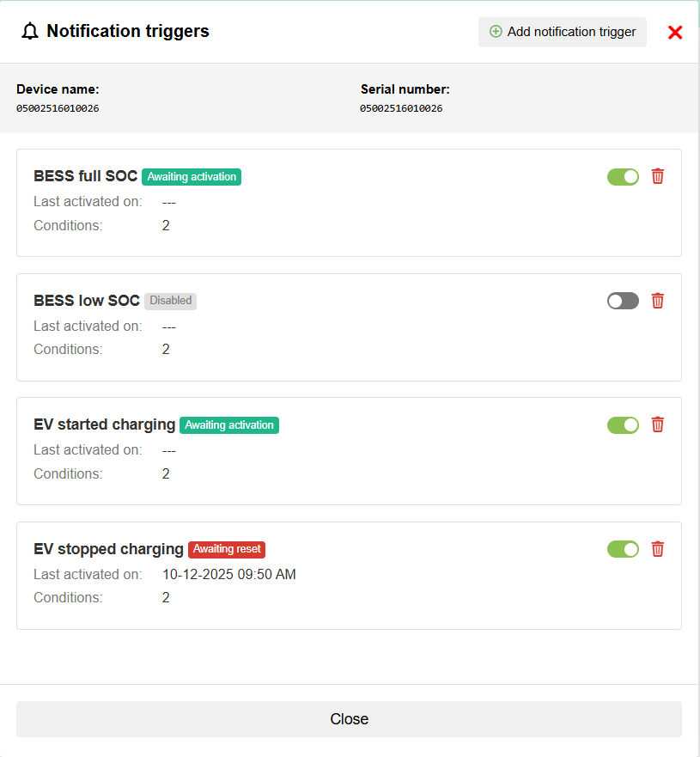Select the EV stopped charging title
The width and height of the screenshot is (700, 757).
108,549
